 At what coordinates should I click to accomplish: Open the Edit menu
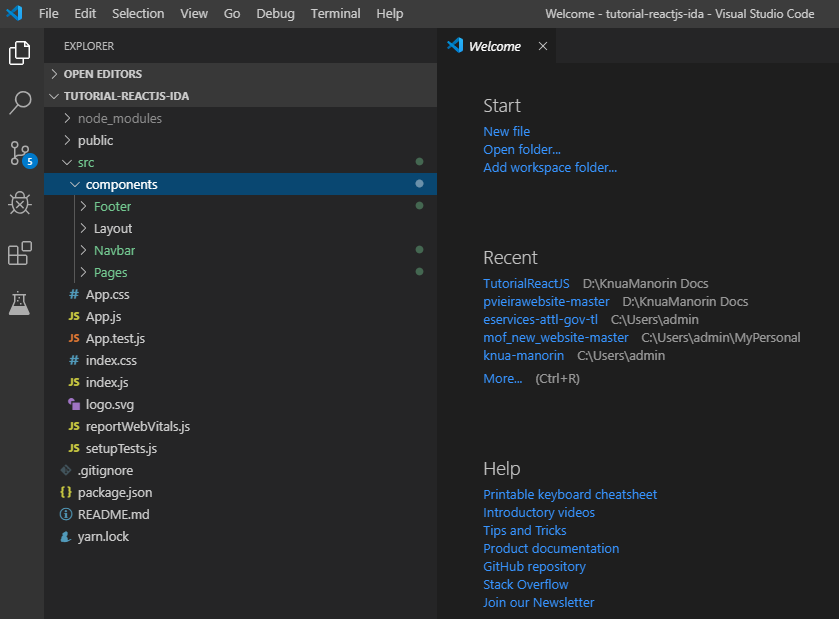click(85, 13)
